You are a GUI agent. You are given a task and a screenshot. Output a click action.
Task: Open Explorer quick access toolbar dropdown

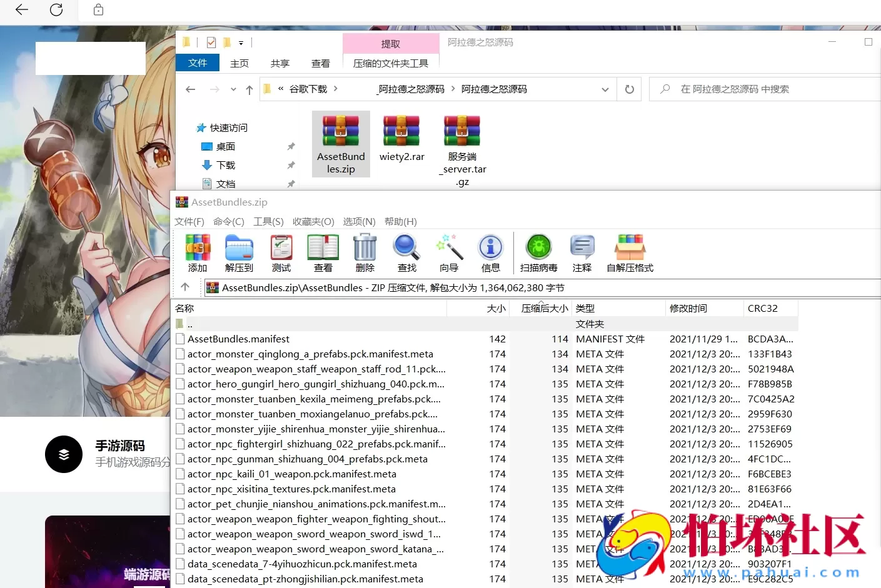[x=241, y=42]
